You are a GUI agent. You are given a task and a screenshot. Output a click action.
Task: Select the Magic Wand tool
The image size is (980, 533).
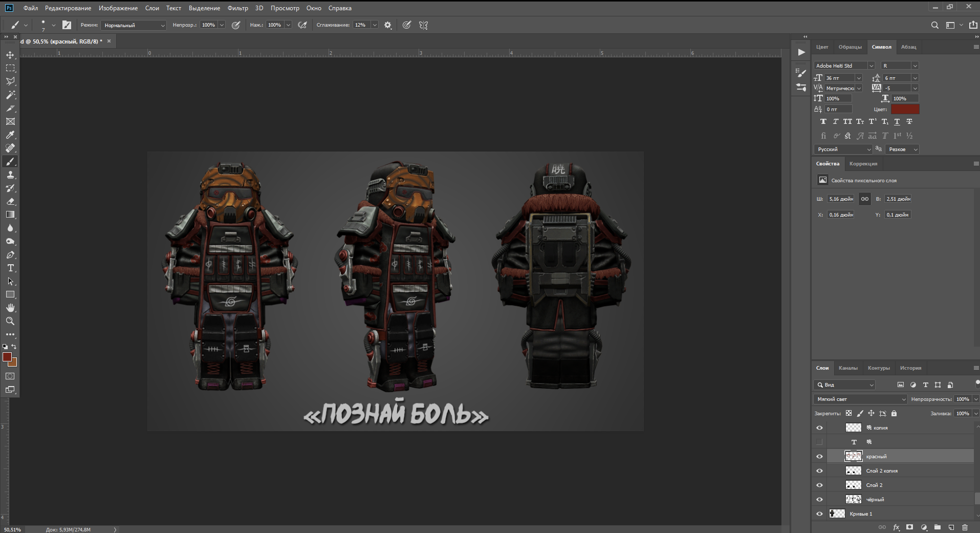pos(10,95)
